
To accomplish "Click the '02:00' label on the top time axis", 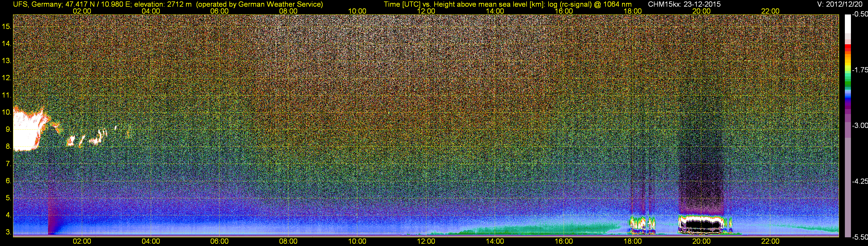I will coord(82,11).
